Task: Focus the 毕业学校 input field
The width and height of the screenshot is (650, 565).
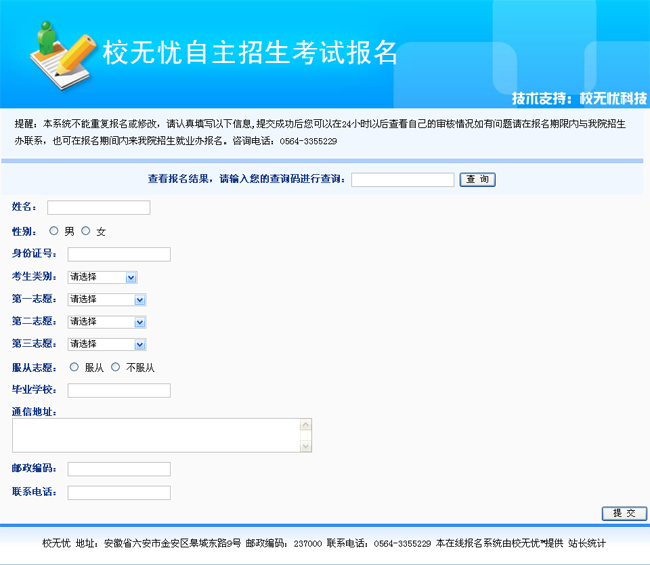Action: pyautogui.click(x=119, y=390)
